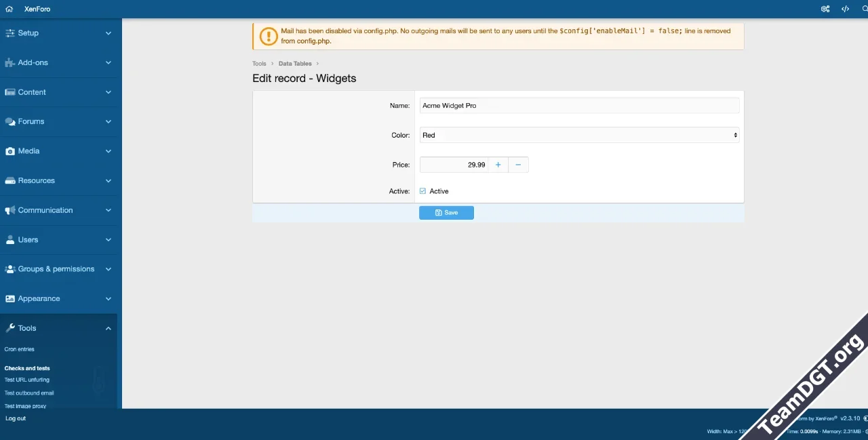
Task: Expand the Setup section chevron
Action: pos(108,33)
